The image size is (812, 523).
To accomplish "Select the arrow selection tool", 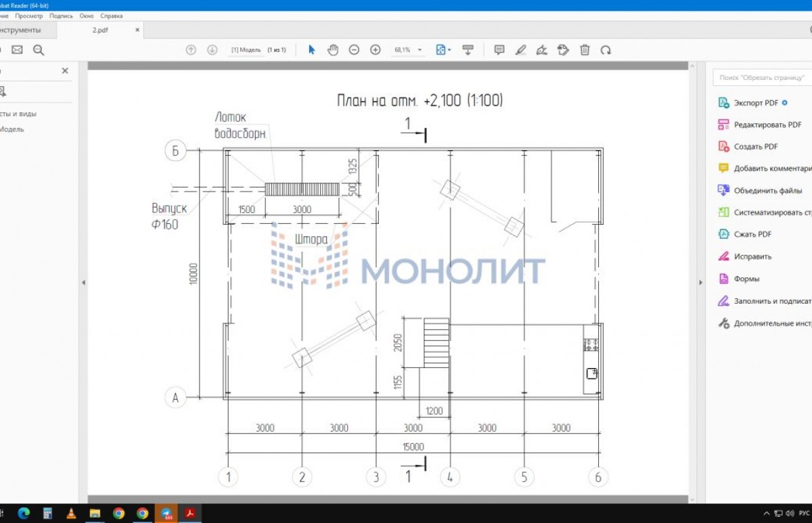I will pos(312,50).
